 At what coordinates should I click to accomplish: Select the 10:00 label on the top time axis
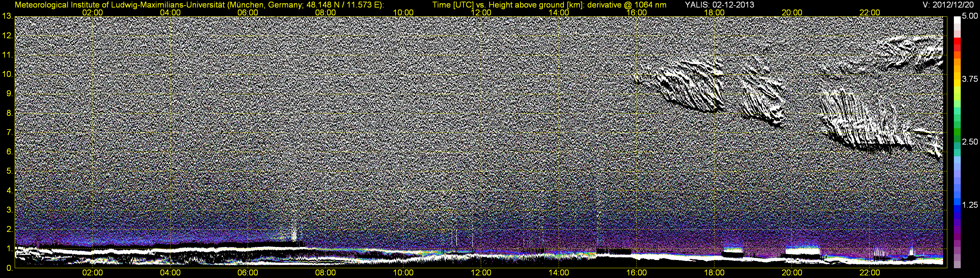(x=403, y=12)
